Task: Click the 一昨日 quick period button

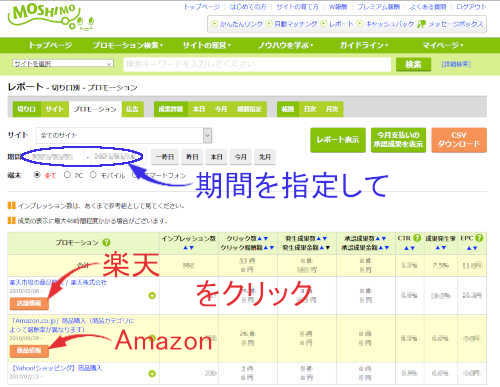Action: pos(165,157)
